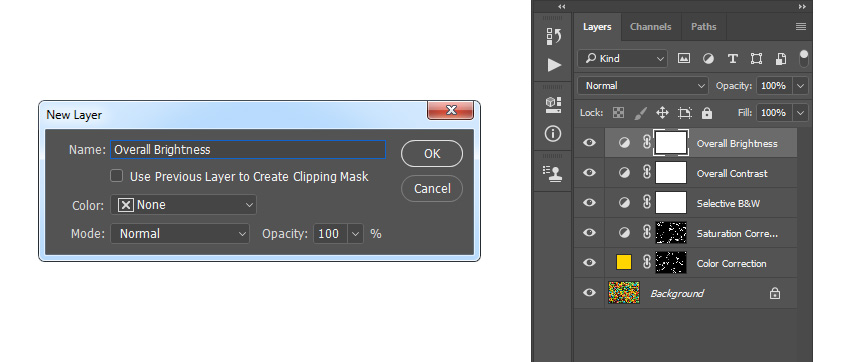Screen dimensions: 850x362
Task: Click Selective B&W adjustment icon
Action: (x=624, y=203)
